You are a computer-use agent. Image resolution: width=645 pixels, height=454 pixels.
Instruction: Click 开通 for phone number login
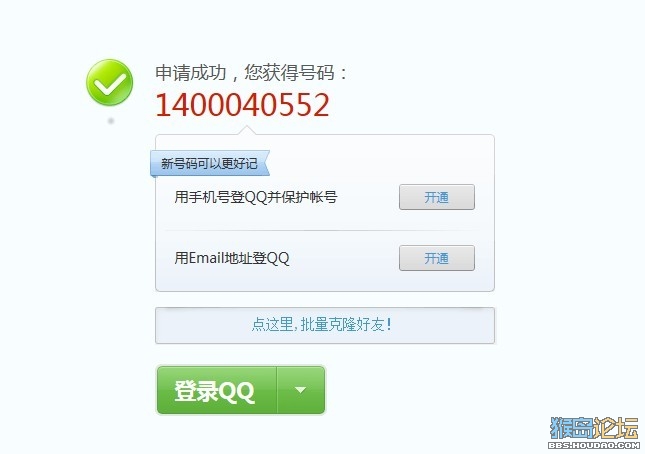(436, 197)
